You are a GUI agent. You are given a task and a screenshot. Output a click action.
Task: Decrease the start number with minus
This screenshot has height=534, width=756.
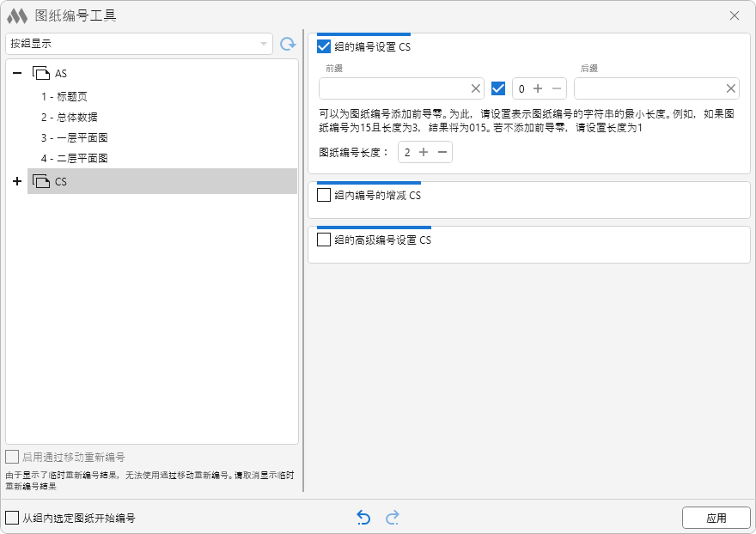click(x=557, y=88)
